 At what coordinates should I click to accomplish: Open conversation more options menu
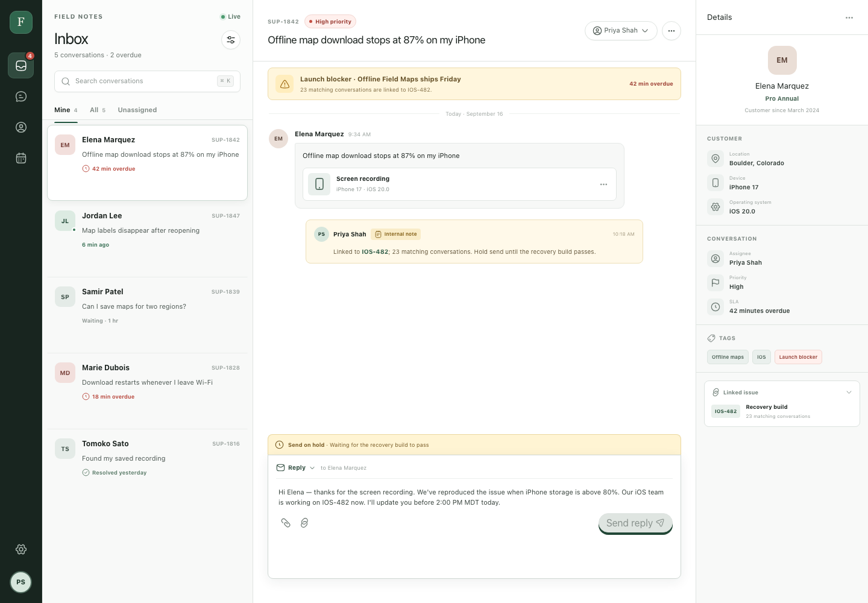click(x=671, y=31)
